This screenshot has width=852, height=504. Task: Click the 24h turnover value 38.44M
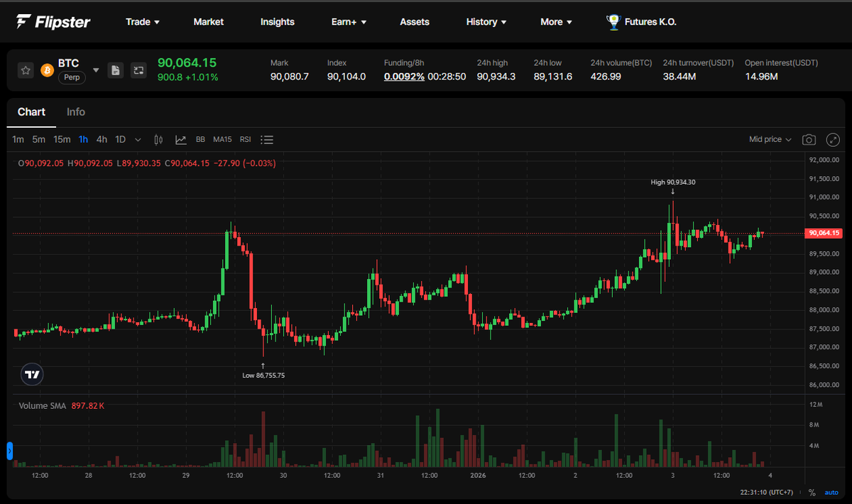(x=680, y=76)
